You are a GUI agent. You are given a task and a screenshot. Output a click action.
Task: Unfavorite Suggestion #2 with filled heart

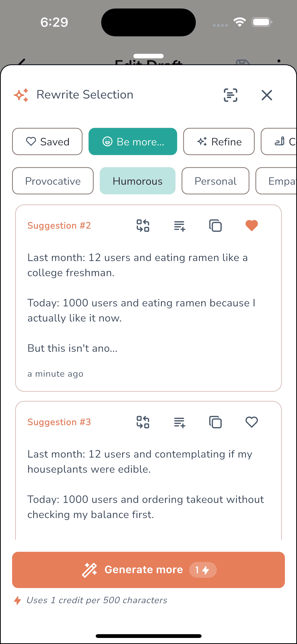tap(252, 226)
